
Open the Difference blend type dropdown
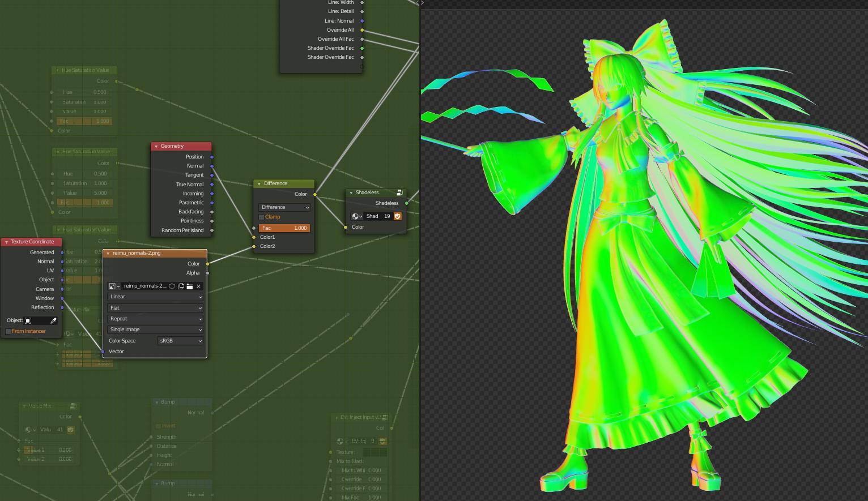[x=284, y=207]
